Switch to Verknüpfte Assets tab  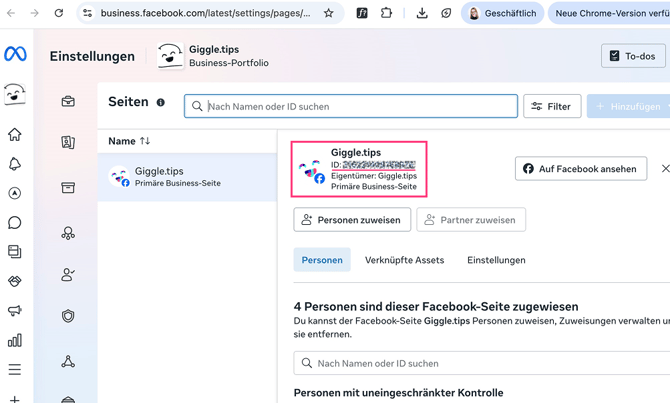(404, 260)
